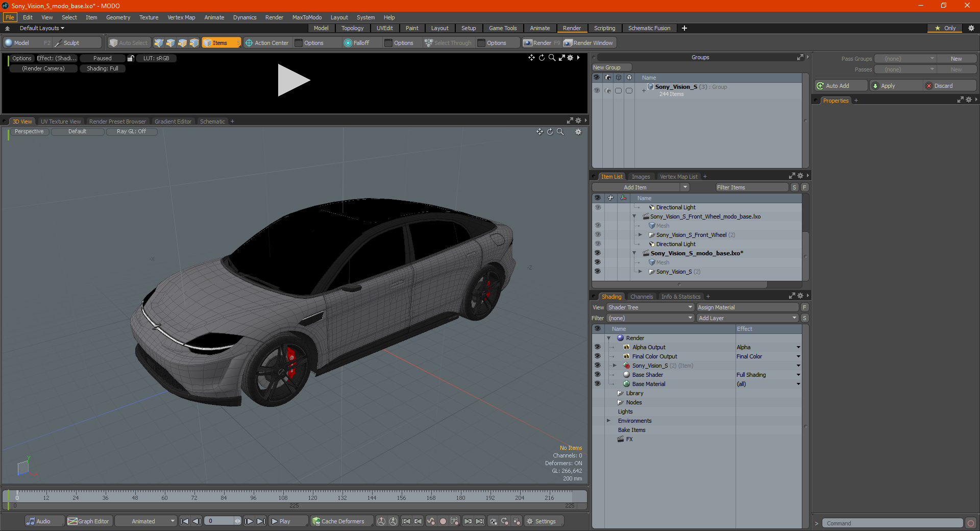980x531 pixels.
Task: Open the Pass Groups (none) dropdown
Action: tap(905, 59)
